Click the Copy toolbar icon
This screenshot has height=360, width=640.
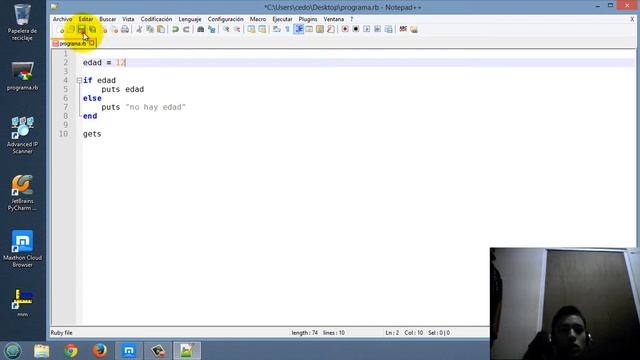point(150,29)
